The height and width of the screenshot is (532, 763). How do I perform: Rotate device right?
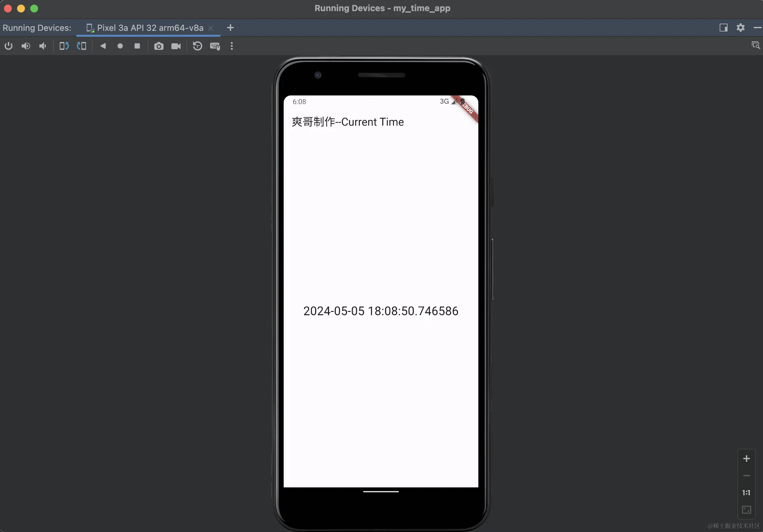pyautogui.click(x=81, y=46)
